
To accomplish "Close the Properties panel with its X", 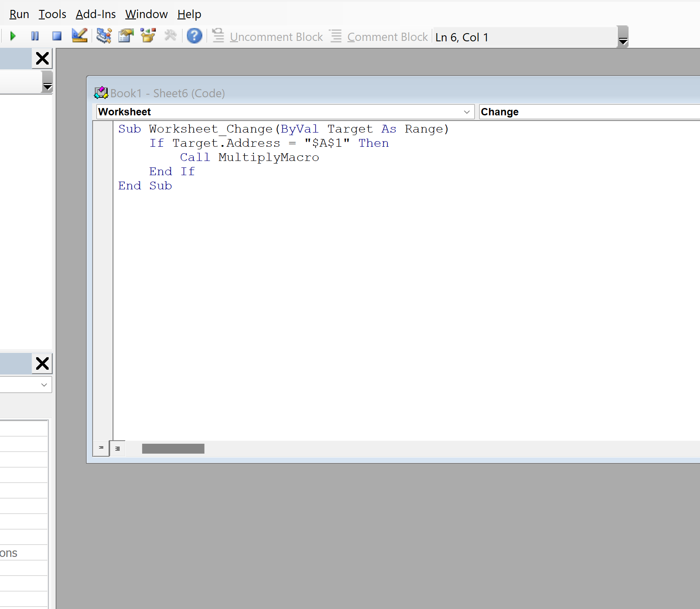I will (x=42, y=363).
